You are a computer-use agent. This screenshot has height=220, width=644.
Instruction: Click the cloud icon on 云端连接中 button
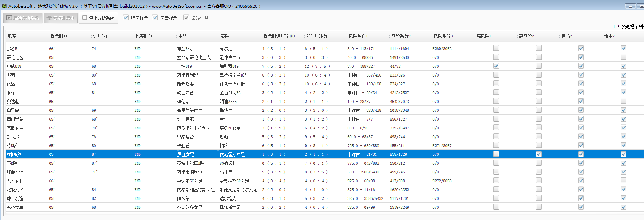click(49, 18)
